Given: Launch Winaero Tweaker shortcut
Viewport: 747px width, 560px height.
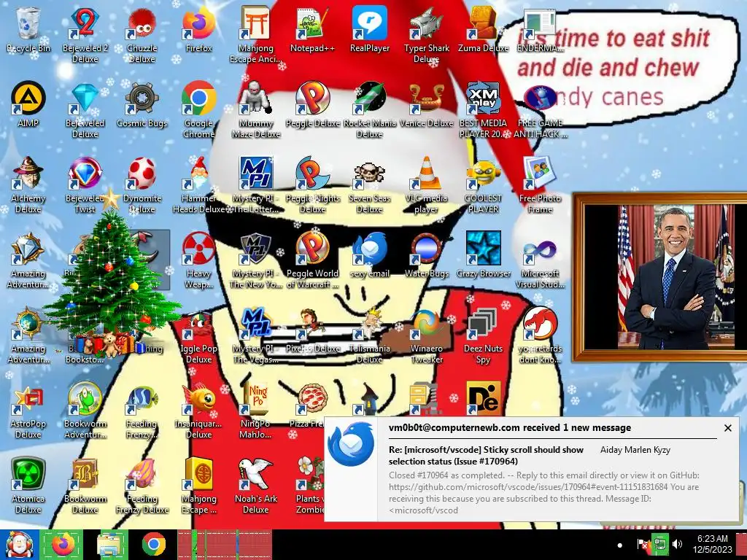Looking at the screenshot, I should [x=426, y=335].
